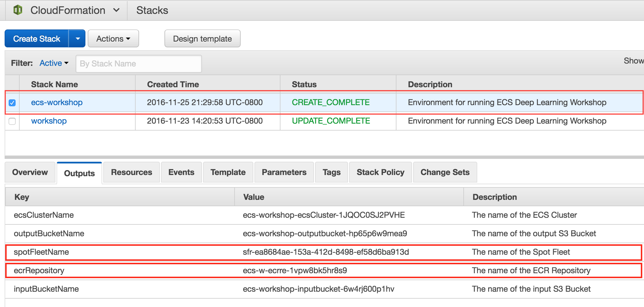644x307 pixels.
Task: Click the ecs-w-ecrre-1vpw8bk5hr8s9 value
Action: coord(295,270)
